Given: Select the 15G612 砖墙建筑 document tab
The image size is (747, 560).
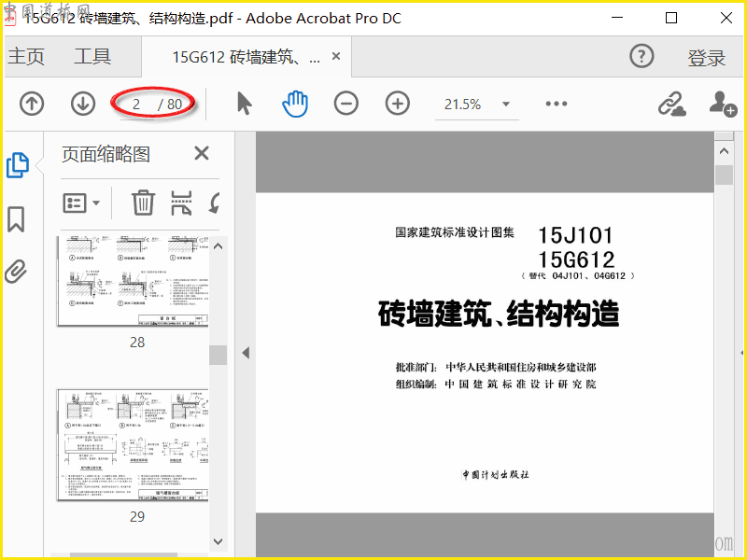Looking at the screenshot, I should click(x=246, y=57).
